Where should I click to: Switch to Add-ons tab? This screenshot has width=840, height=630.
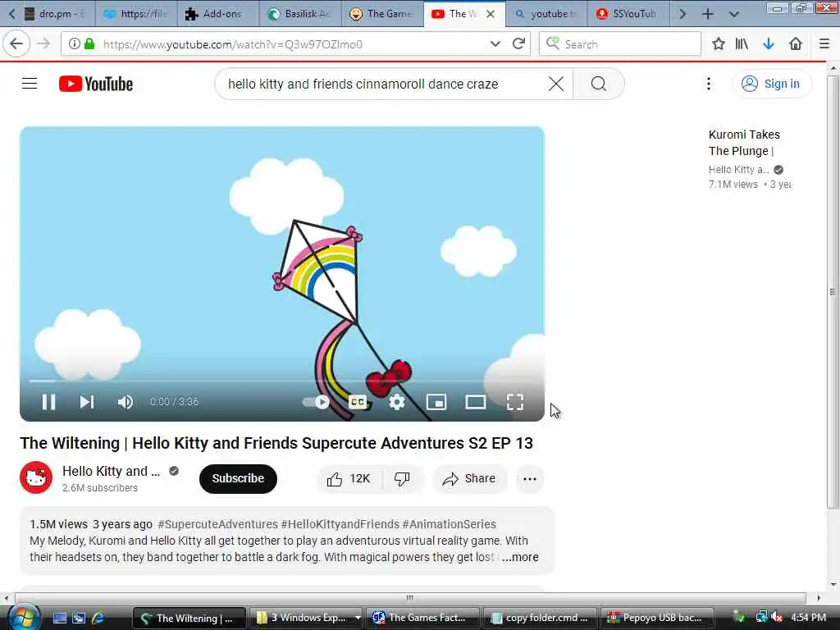coord(218,14)
